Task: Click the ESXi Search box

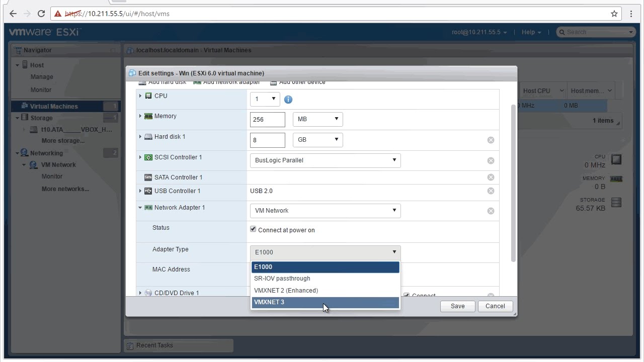Action: pos(596,32)
